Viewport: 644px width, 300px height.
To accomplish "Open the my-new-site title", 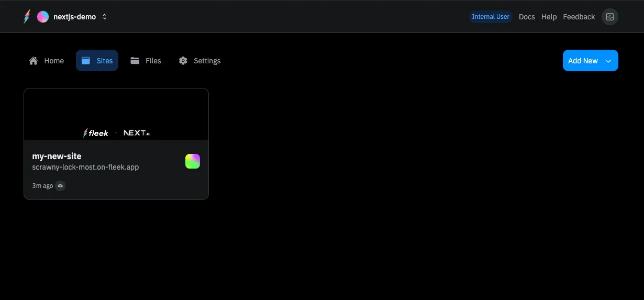I will click(57, 156).
